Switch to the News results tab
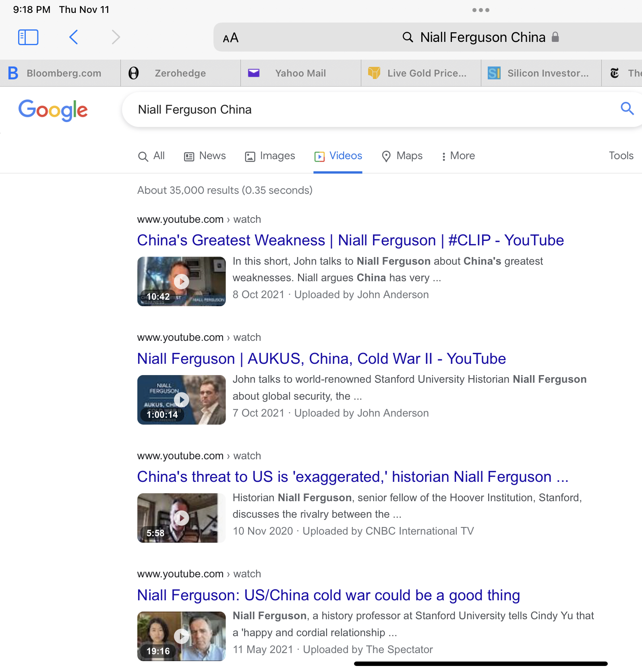 click(x=205, y=156)
